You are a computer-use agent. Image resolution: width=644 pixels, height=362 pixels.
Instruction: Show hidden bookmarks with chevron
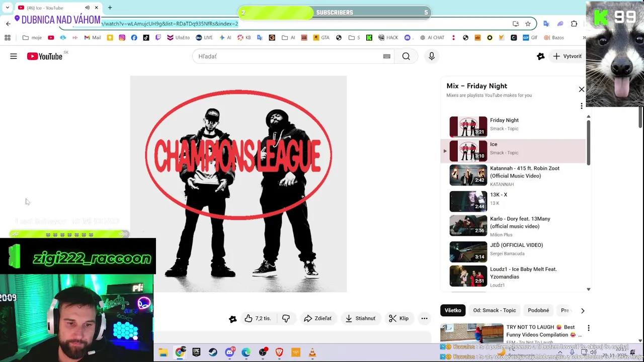(x=584, y=38)
